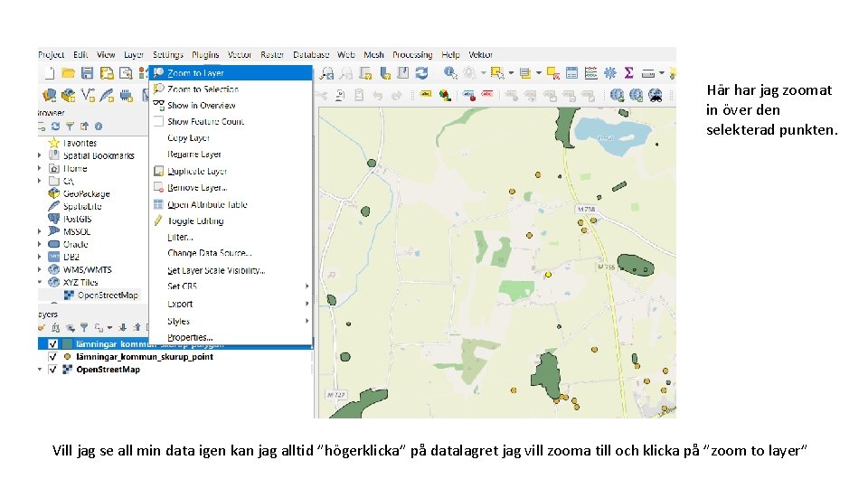Uncheck the OpenStreetMap layer checkbox

[52, 370]
